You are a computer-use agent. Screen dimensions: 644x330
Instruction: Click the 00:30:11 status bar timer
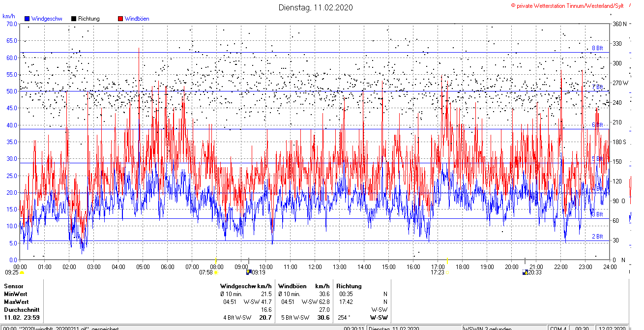pos(354,328)
